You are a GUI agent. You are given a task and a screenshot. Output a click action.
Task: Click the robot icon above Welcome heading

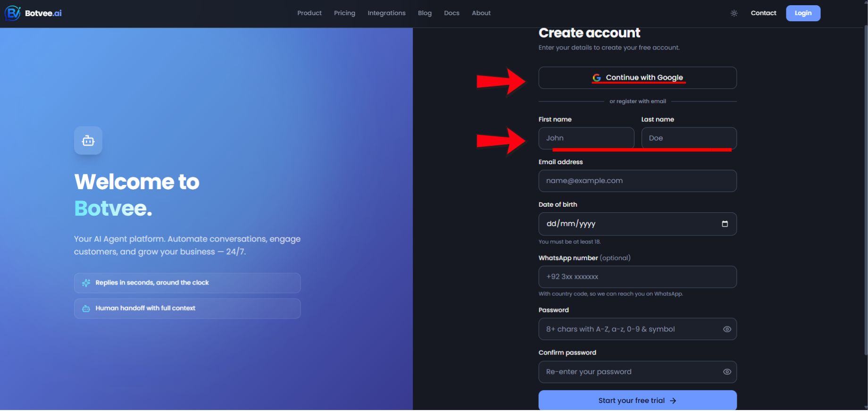88,141
